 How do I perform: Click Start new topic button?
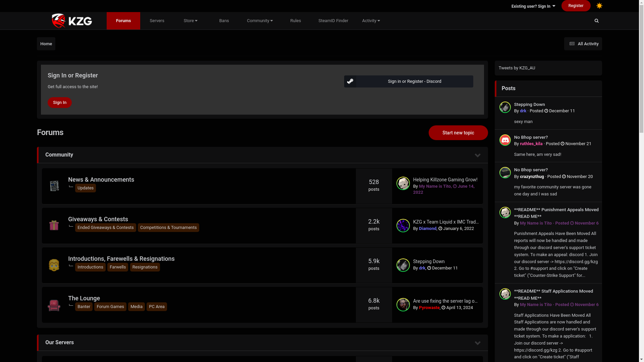458,133
